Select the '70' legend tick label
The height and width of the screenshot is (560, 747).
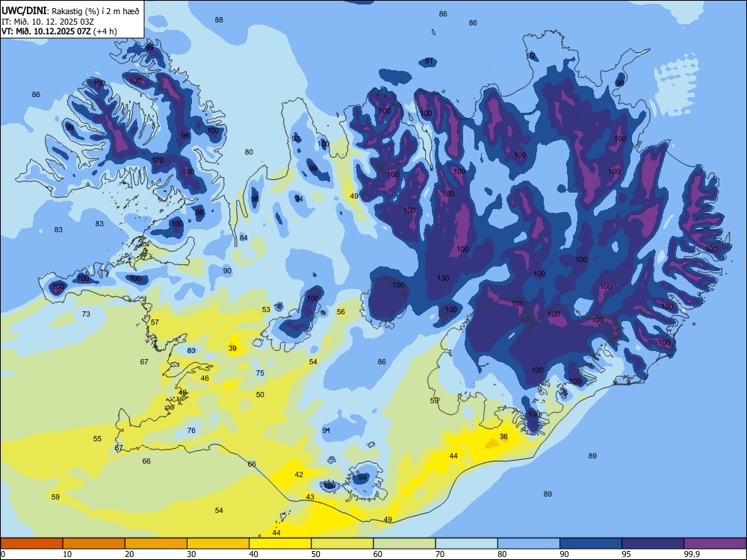coord(440,554)
